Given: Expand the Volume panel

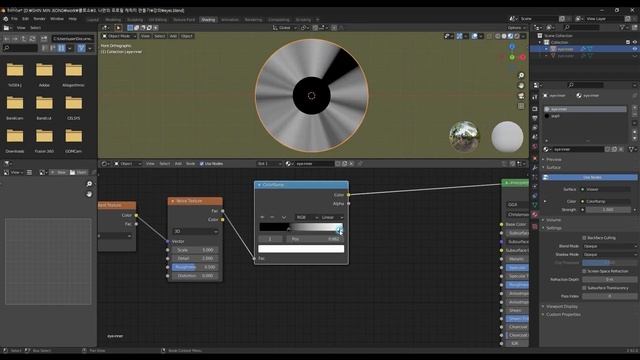Looking at the screenshot, I should pyautogui.click(x=553, y=220).
